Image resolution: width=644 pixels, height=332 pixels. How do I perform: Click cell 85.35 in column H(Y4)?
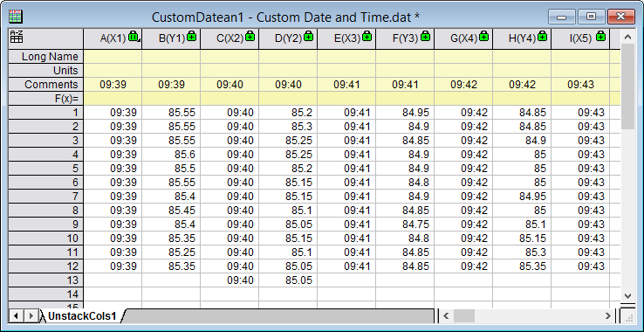click(x=522, y=266)
